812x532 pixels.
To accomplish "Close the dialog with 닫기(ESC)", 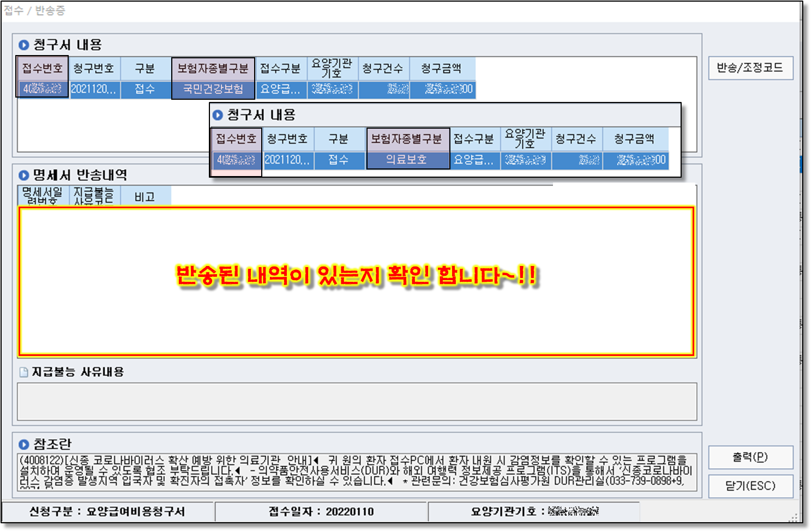I will (x=750, y=486).
